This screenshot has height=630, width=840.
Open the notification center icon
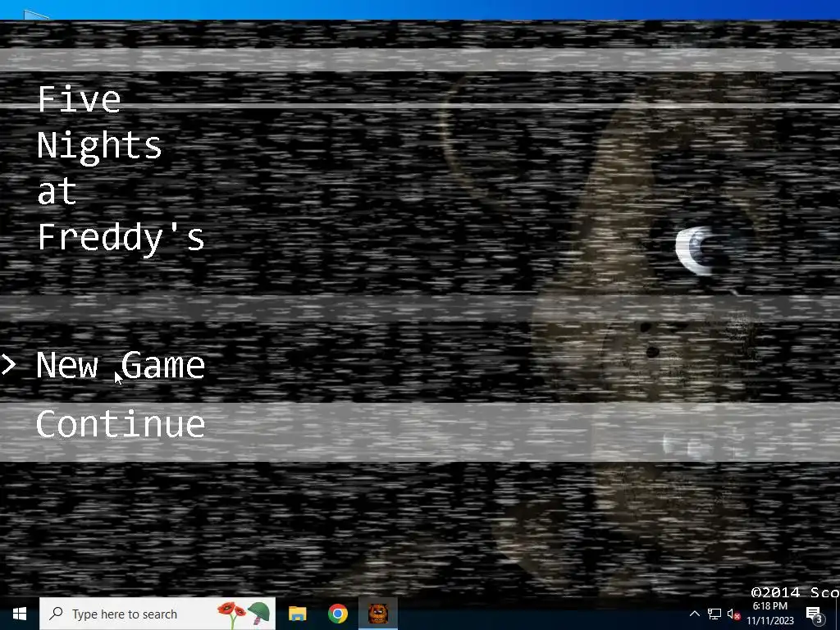(815, 614)
